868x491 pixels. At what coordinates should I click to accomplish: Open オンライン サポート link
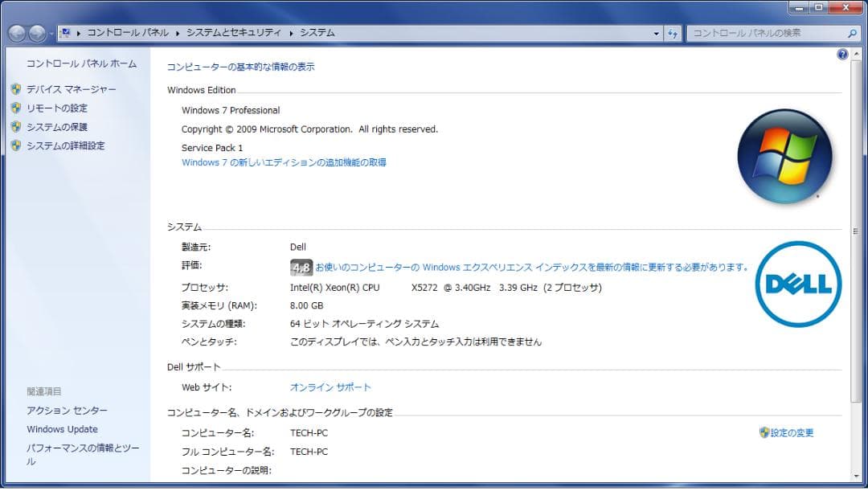(x=330, y=387)
